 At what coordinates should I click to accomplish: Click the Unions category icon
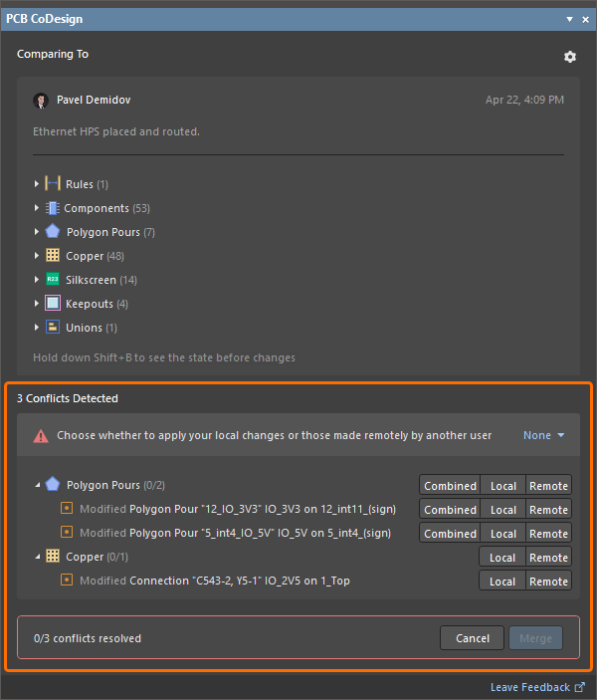tap(53, 328)
